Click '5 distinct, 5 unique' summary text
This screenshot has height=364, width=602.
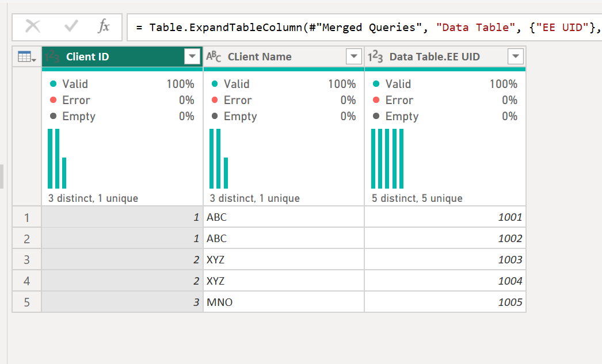tap(417, 198)
